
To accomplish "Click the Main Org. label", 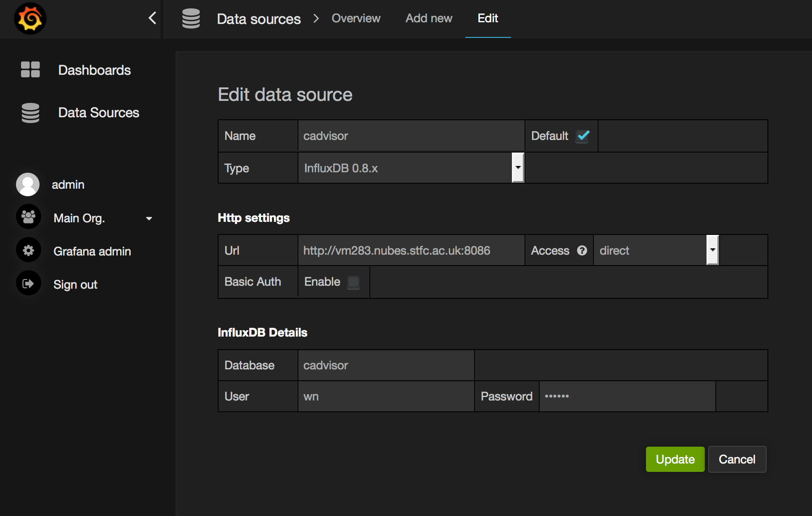I will tap(79, 218).
